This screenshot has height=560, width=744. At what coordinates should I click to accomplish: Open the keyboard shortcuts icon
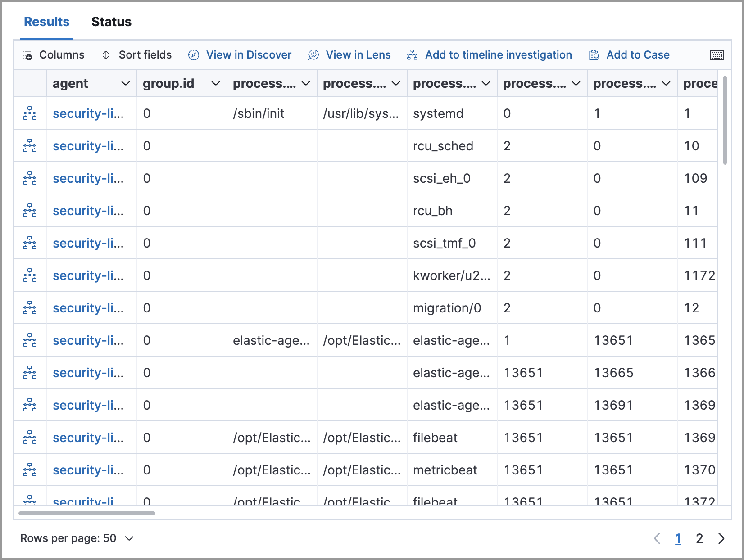point(716,54)
